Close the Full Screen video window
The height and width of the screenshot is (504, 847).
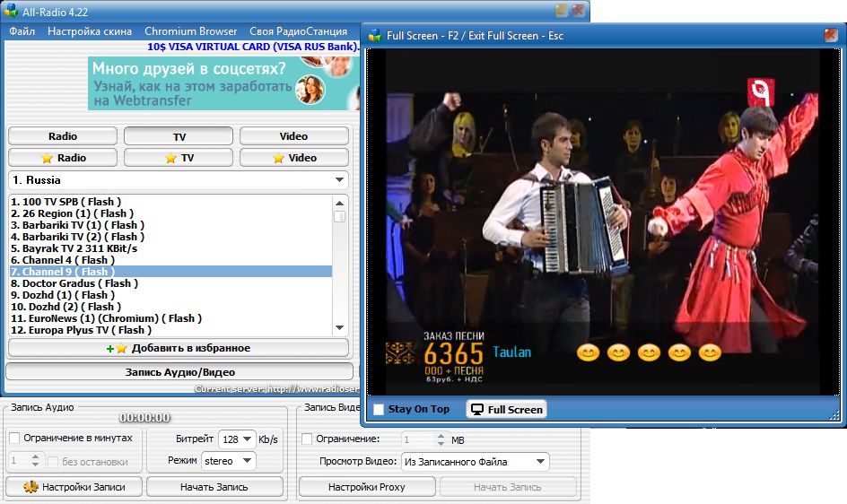point(830,35)
